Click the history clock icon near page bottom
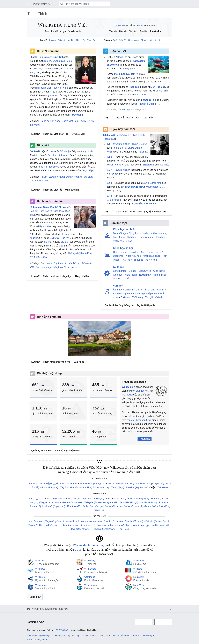This screenshot has height=644, width=199. (x=29, y=609)
